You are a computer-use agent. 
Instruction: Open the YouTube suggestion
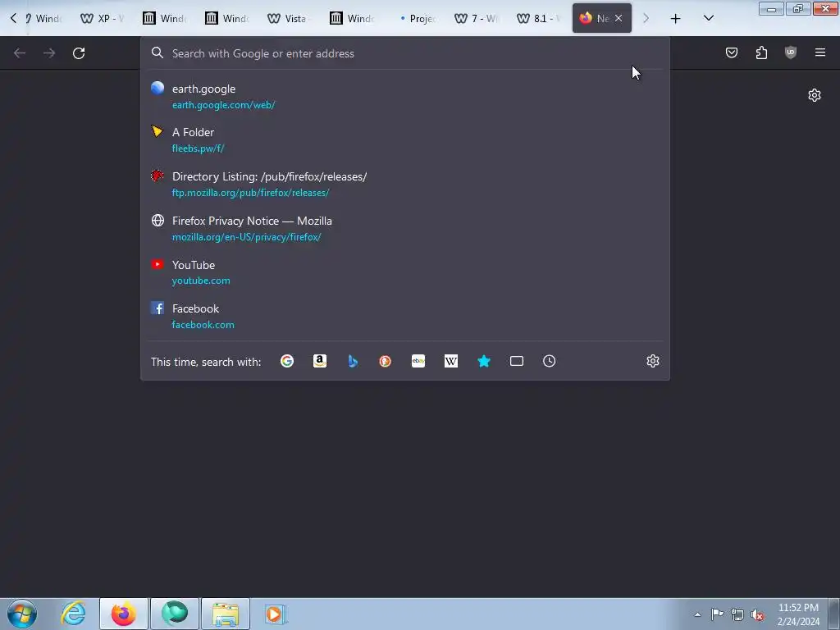tap(405, 272)
